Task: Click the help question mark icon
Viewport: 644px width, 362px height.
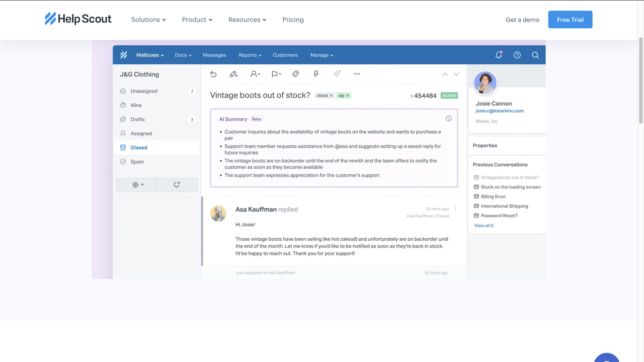Action: 517,55
